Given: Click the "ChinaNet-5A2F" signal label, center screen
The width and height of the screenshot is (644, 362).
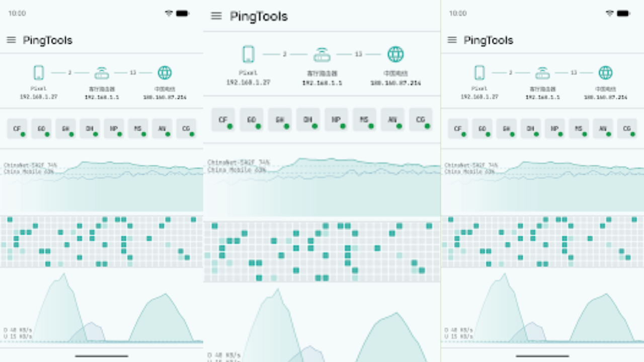Looking at the screenshot, I should pos(232,162).
